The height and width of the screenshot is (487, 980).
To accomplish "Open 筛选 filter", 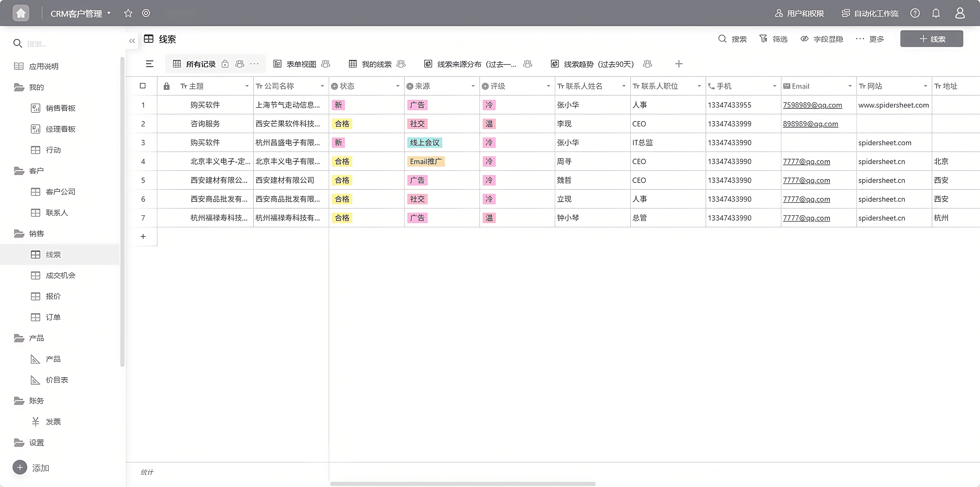I will pos(774,39).
